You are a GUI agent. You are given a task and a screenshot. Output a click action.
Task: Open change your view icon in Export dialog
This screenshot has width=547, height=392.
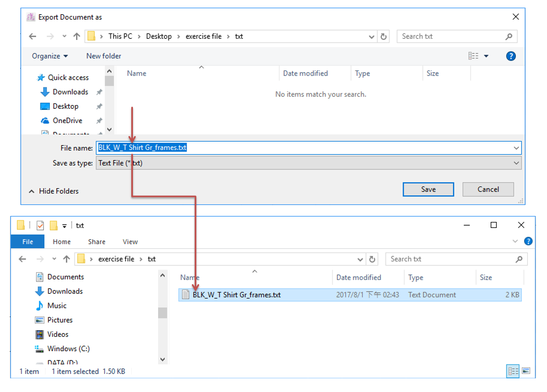[474, 56]
